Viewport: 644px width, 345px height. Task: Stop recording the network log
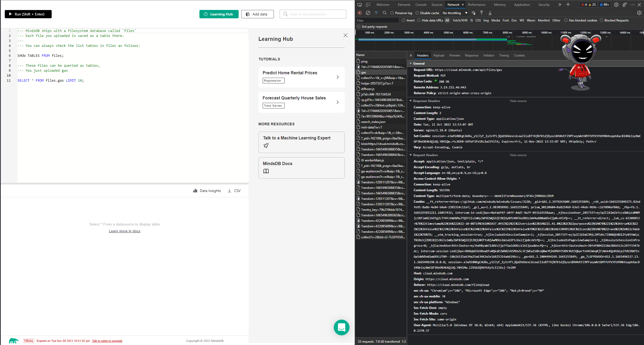[360, 13]
